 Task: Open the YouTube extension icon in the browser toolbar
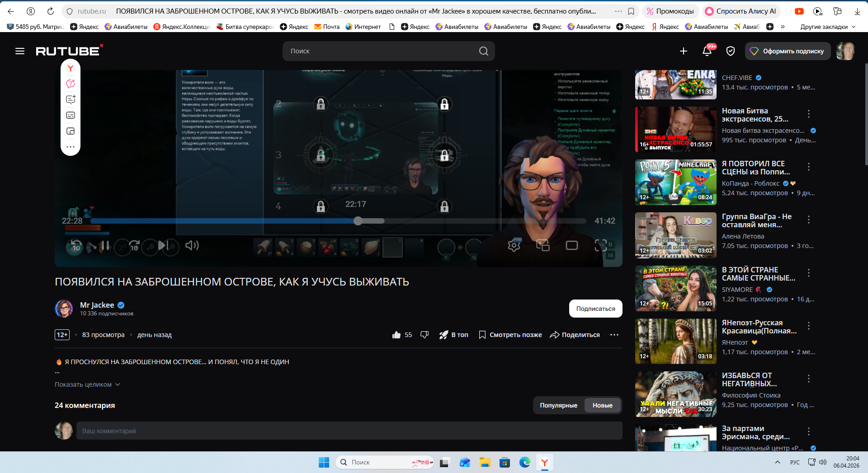point(799,11)
